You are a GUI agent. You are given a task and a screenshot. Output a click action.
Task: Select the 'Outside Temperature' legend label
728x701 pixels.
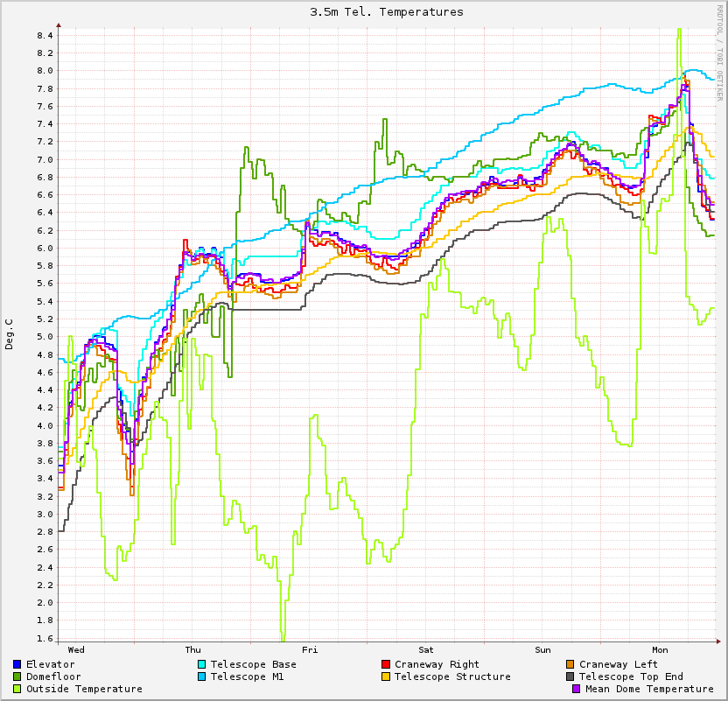tap(84, 689)
